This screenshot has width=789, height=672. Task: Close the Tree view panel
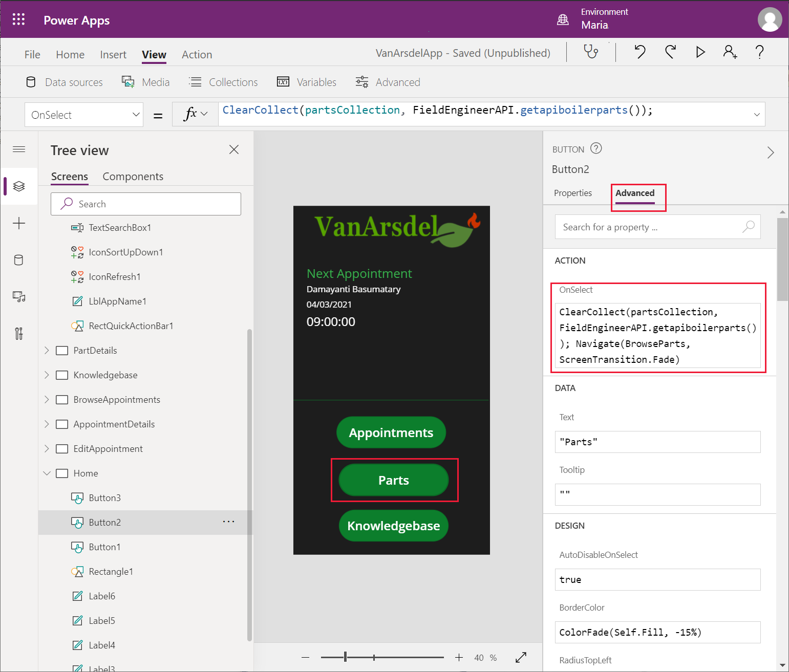[x=234, y=149]
